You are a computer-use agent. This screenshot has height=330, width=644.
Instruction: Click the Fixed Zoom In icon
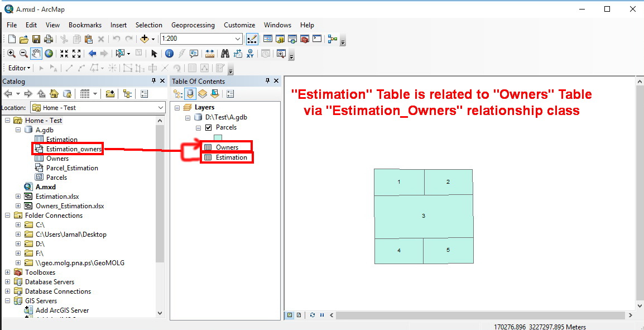[64, 54]
